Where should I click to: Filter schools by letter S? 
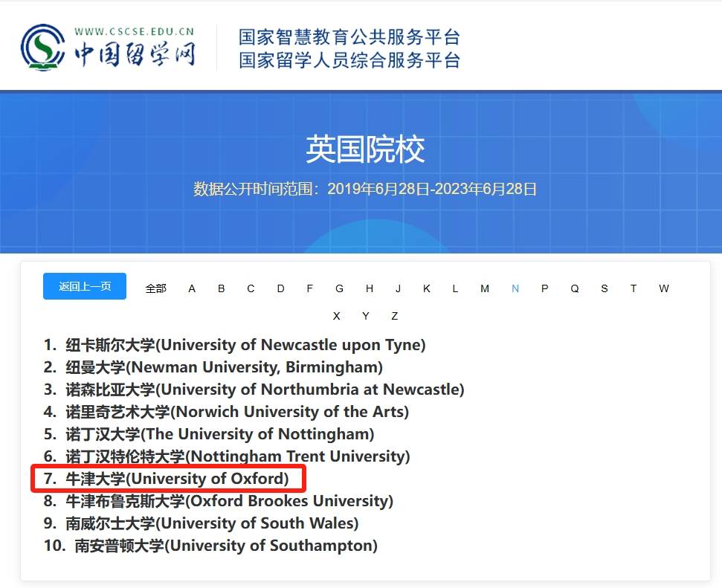tap(605, 288)
